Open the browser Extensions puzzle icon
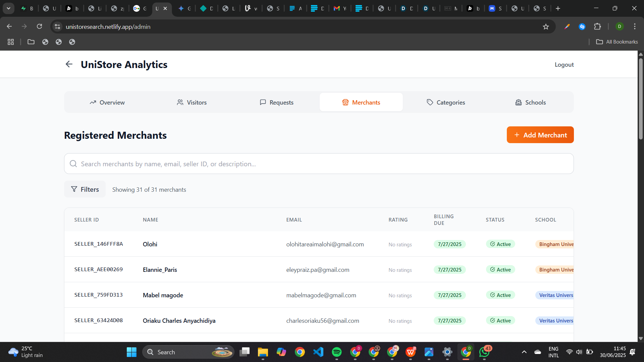 pyautogui.click(x=597, y=26)
